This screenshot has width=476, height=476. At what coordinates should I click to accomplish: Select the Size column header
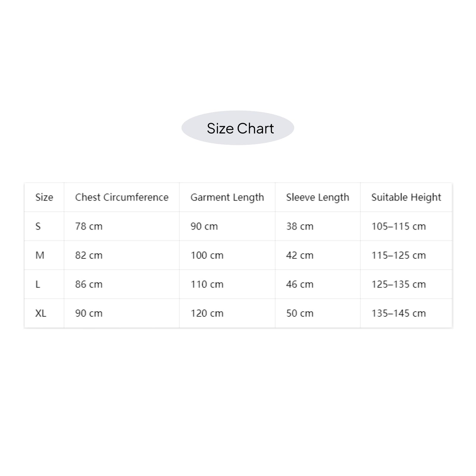coord(44,197)
